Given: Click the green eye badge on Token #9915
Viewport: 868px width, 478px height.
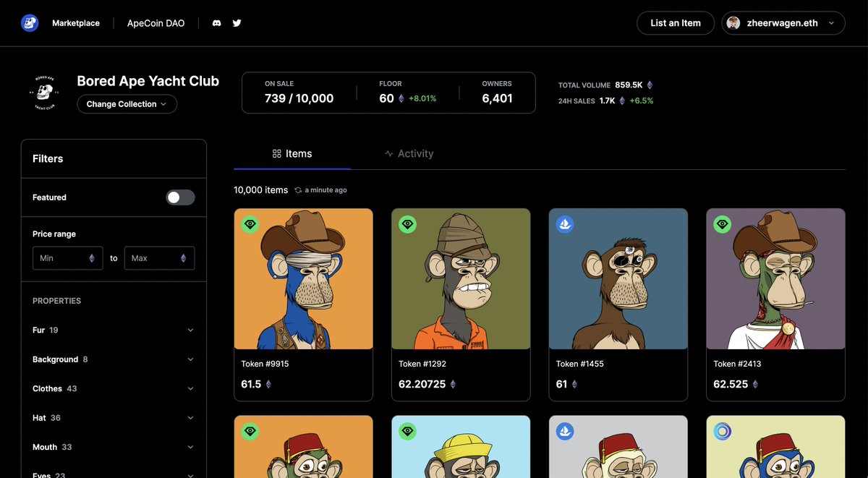Looking at the screenshot, I should (250, 225).
